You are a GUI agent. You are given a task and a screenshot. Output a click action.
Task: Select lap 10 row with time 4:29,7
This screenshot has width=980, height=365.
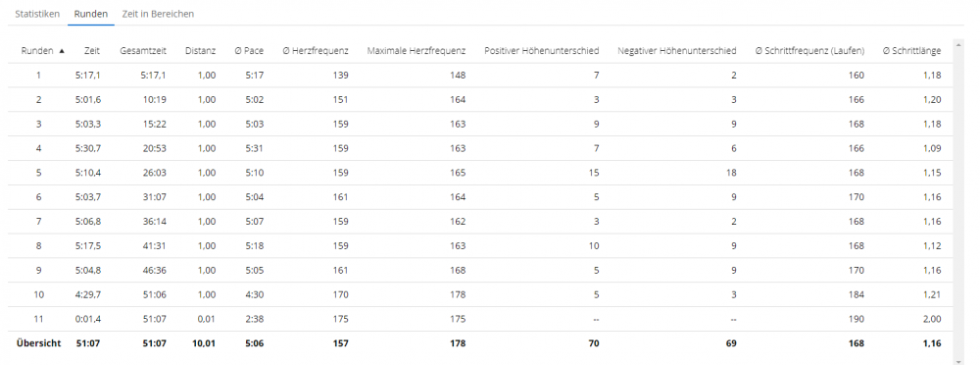click(x=480, y=295)
